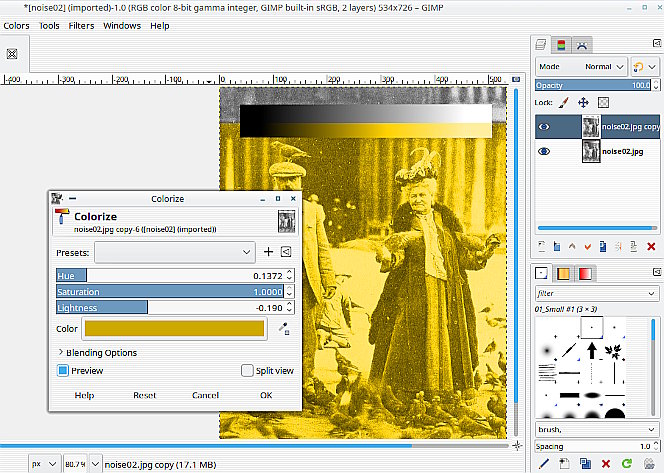Refresh brushes with green arrow icon
Screen dimensions: 664x473
[x=627, y=464]
